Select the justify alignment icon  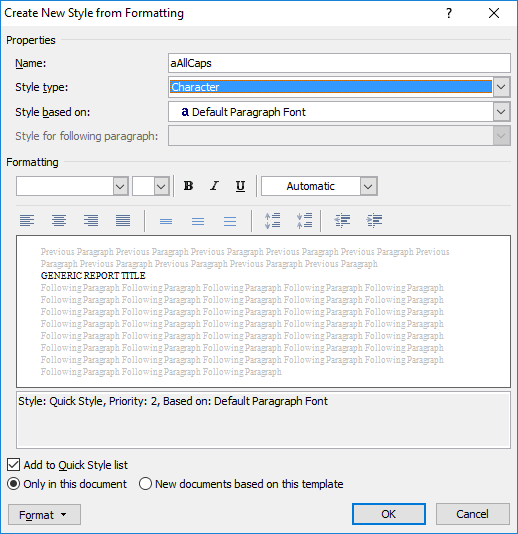point(123,221)
